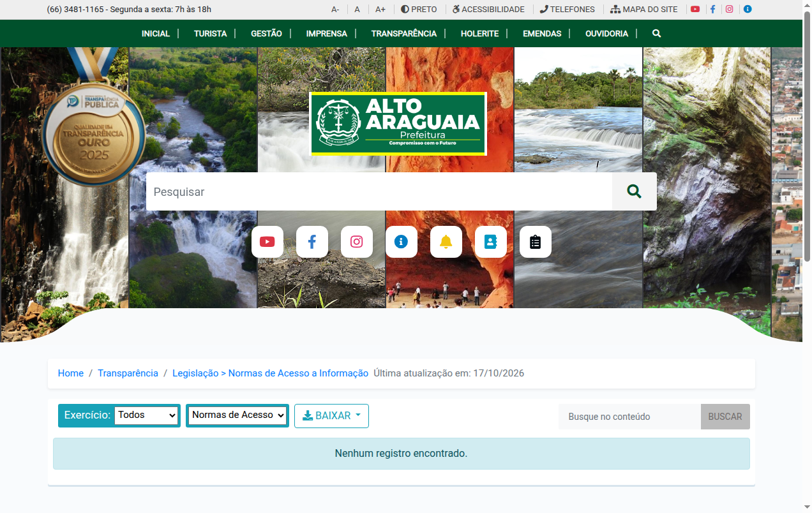Open the Instagram tile below search box
This screenshot has width=812, height=513.
click(x=357, y=242)
